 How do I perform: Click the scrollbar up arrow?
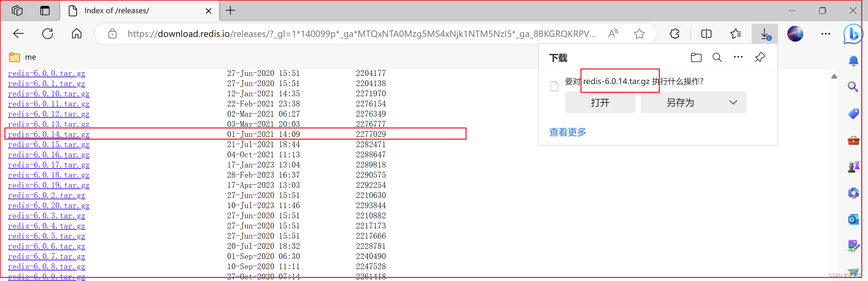834,77
